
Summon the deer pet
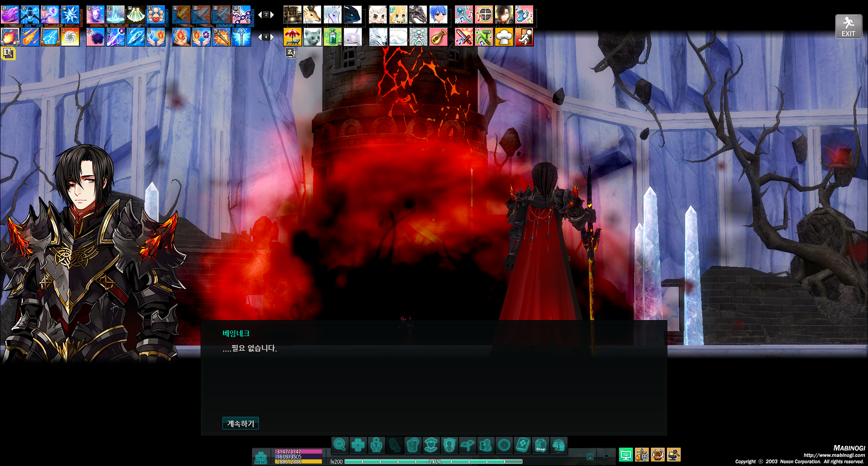coord(312,15)
